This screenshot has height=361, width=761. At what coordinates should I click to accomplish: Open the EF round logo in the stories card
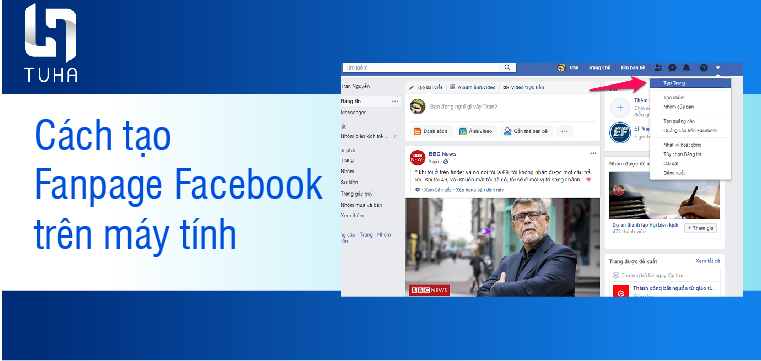click(620, 132)
